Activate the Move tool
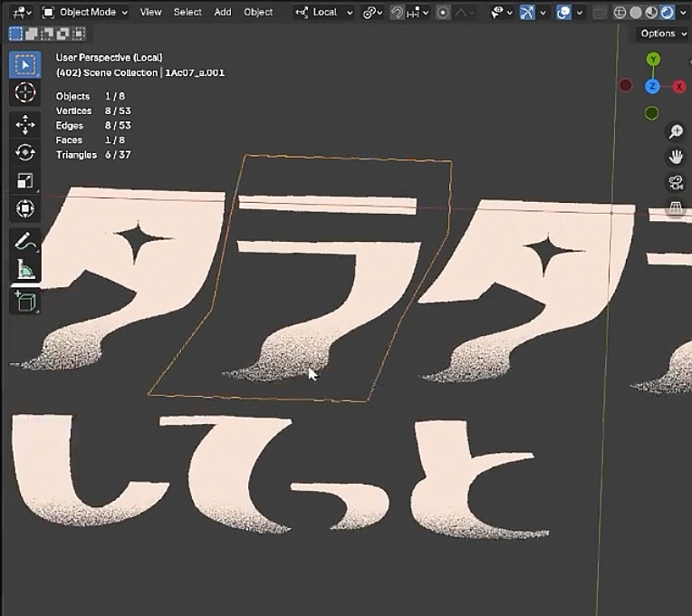 pos(25,124)
